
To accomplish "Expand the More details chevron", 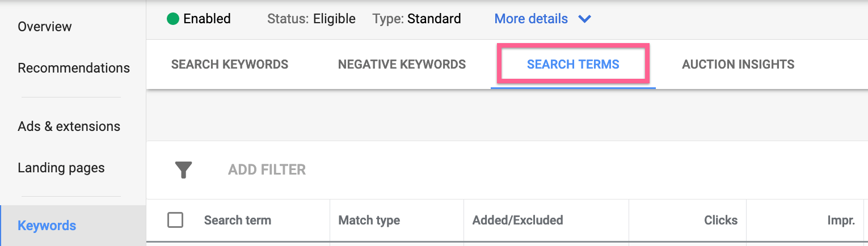I will point(584,19).
